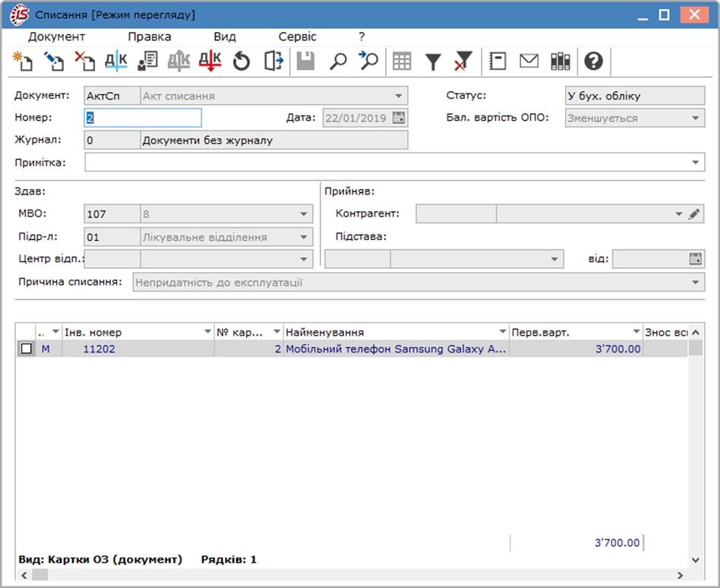Maximize the Списання window
The image size is (720, 588).
click(664, 14)
